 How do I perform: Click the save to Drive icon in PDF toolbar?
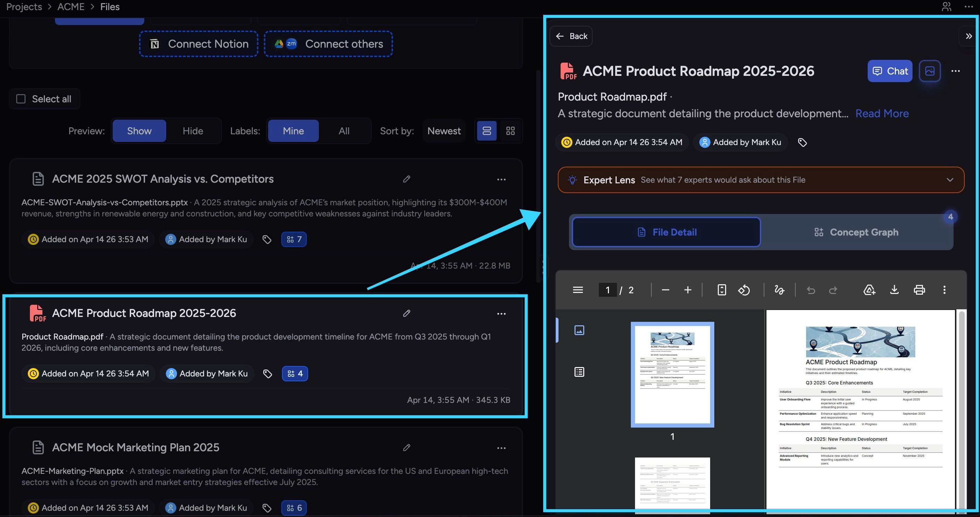click(869, 290)
